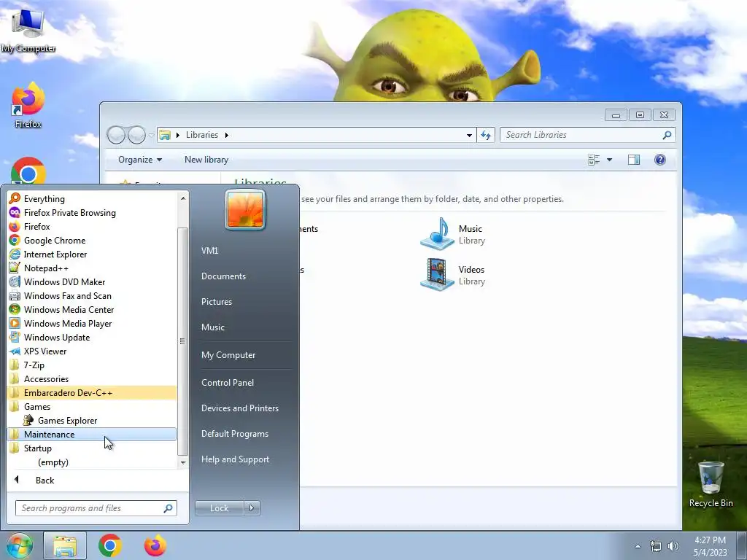Screen dimensions: 747x560
Task: Open Firefox from the taskbar
Action: point(155,545)
